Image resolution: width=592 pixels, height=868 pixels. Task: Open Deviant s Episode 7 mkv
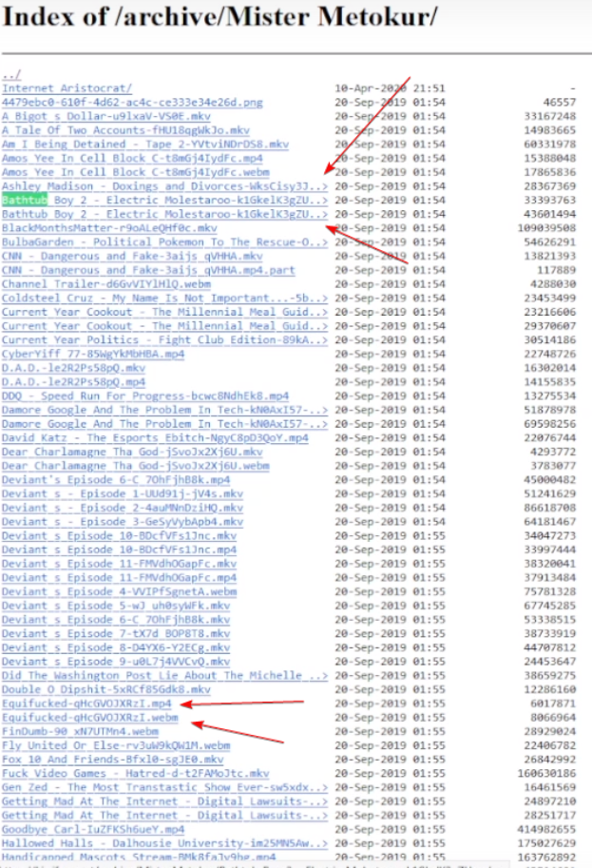[x=116, y=633]
